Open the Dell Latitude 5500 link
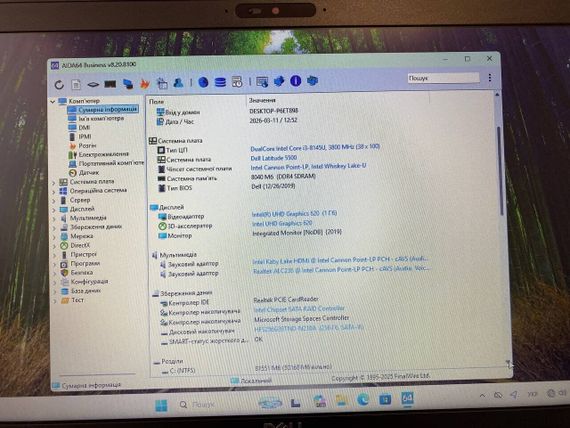This screenshot has height=428, width=570. (x=274, y=158)
